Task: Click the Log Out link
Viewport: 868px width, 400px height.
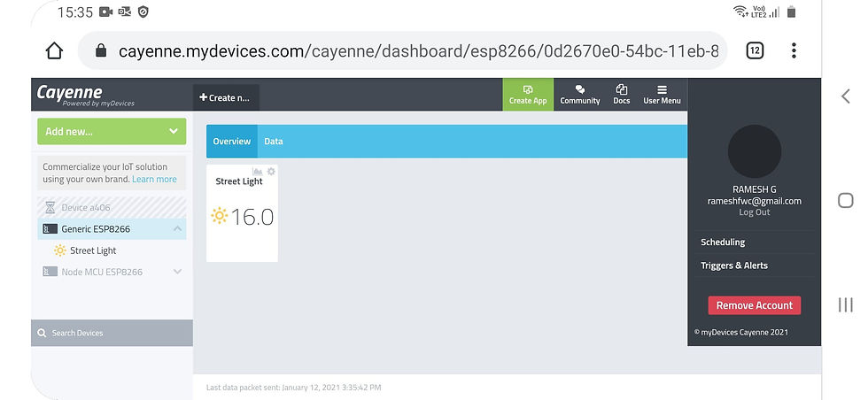Action: [755, 212]
